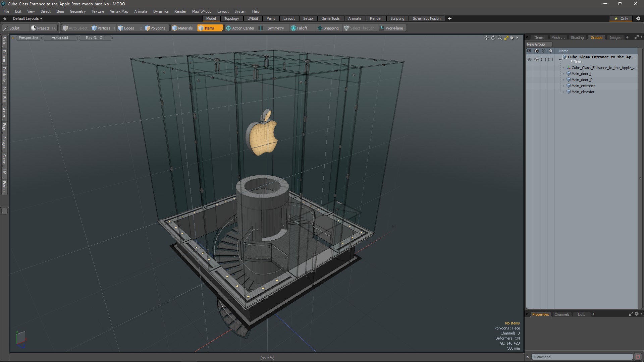Open Properties panel settings gear
The width and height of the screenshot is (644, 362).
[637, 314]
